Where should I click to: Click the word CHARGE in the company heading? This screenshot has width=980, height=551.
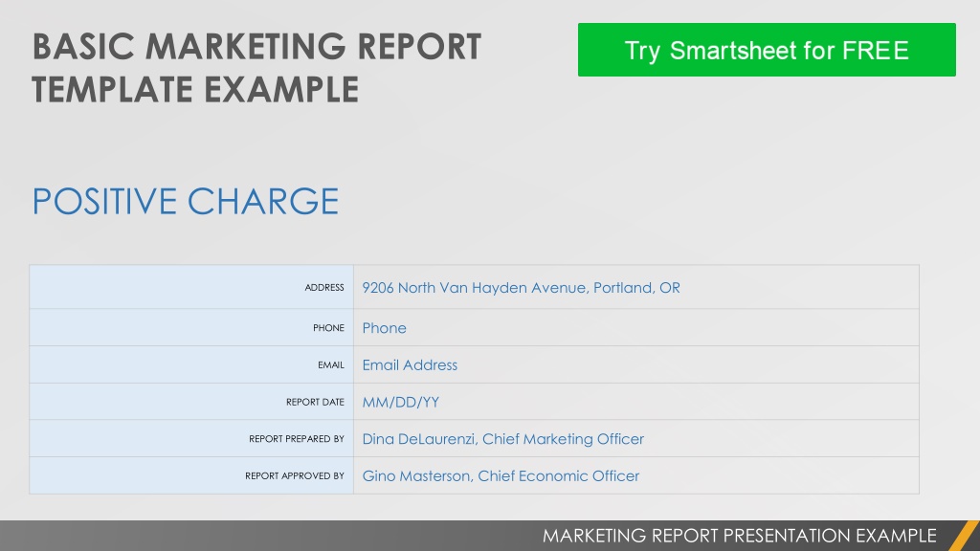(x=263, y=201)
